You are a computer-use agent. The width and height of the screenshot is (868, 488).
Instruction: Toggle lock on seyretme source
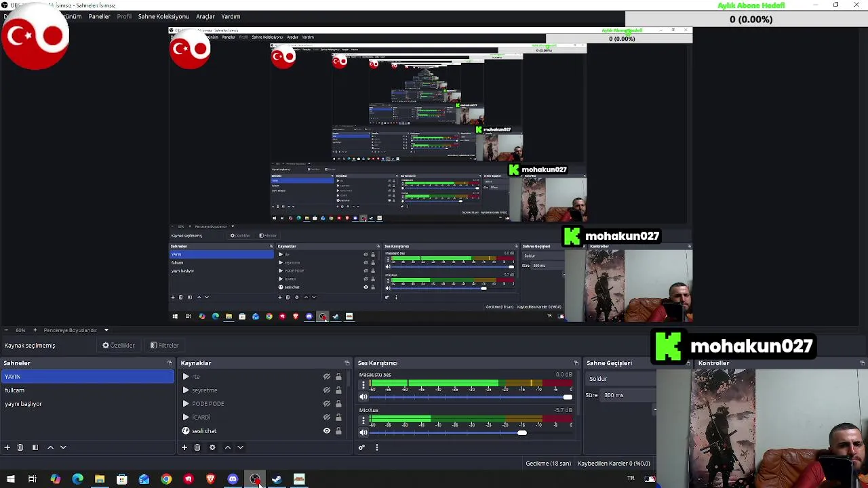[x=338, y=390]
